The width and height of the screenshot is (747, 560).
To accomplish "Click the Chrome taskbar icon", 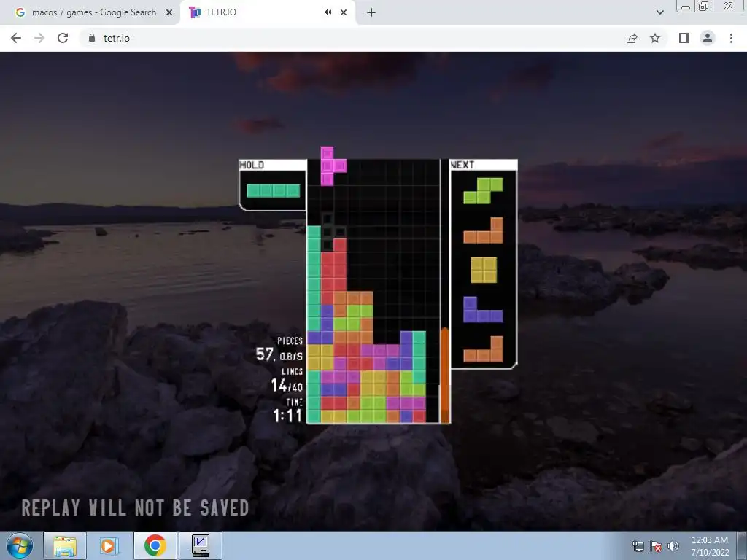I will [x=155, y=545].
